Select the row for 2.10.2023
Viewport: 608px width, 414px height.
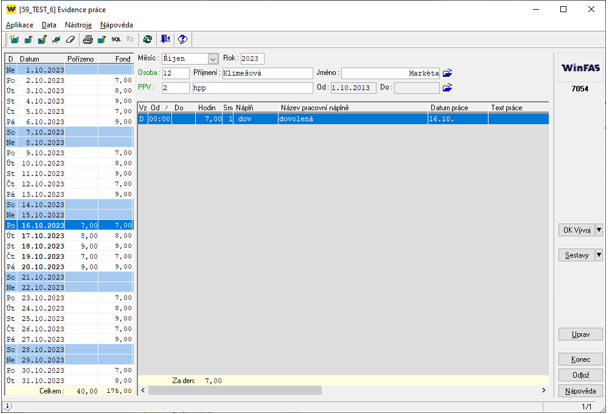(69, 80)
